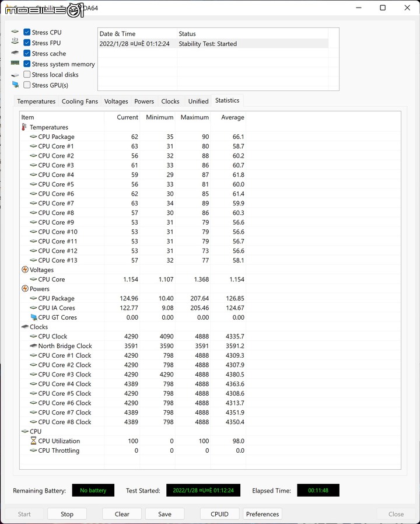Click the disk drive icon beside Stress local disks
Viewport: 420px width, 524px height.
(x=15, y=75)
